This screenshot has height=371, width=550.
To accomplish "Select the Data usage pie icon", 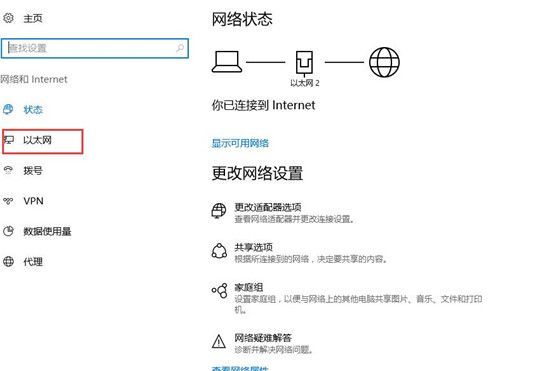I will (x=8, y=231).
